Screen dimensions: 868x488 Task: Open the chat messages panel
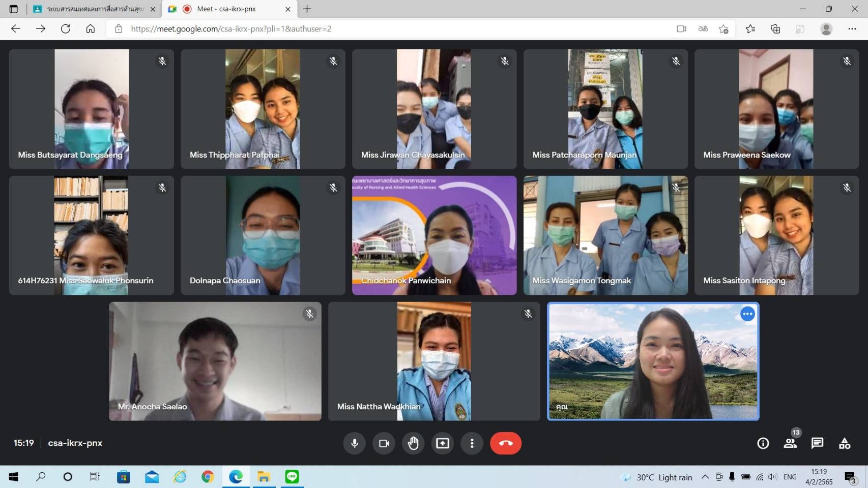point(817,443)
